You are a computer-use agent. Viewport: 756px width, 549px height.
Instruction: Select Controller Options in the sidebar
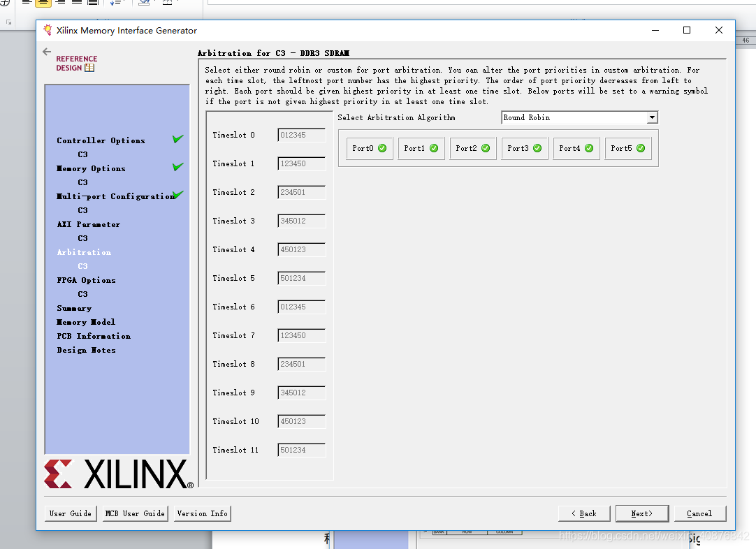(x=101, y=141)
